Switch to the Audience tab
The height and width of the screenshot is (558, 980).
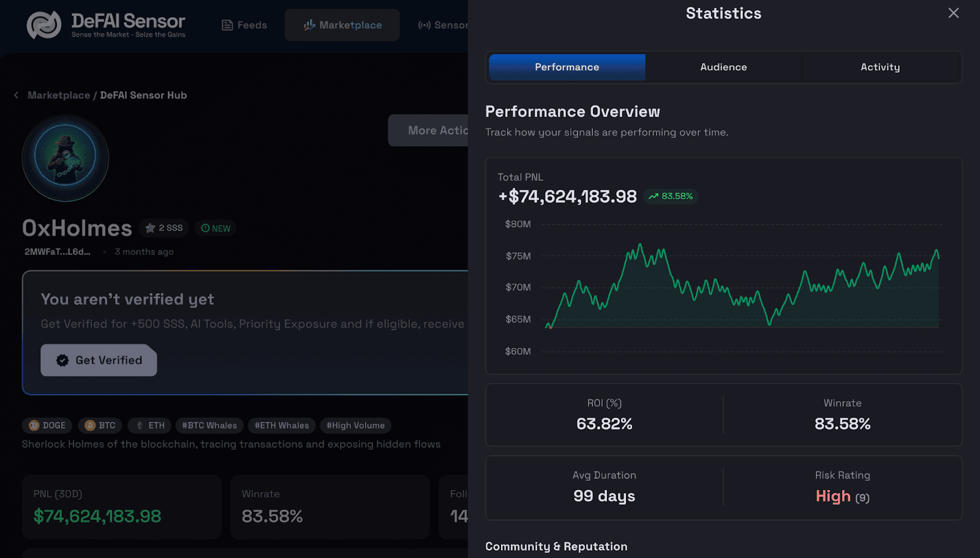[x=723, y=67]
